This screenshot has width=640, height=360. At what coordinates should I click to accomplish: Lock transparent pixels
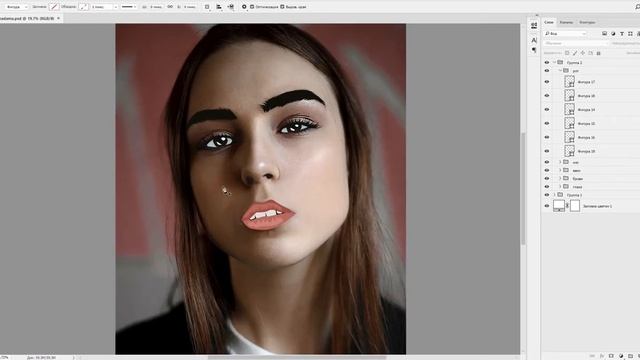pos(567,53)
